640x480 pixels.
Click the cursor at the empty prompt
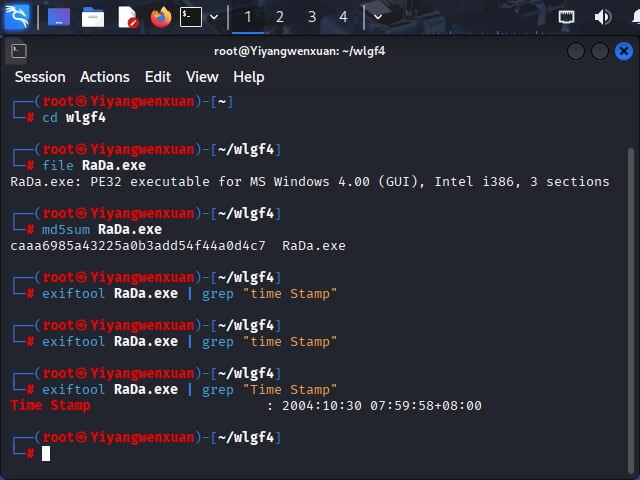tap(46, 453)
